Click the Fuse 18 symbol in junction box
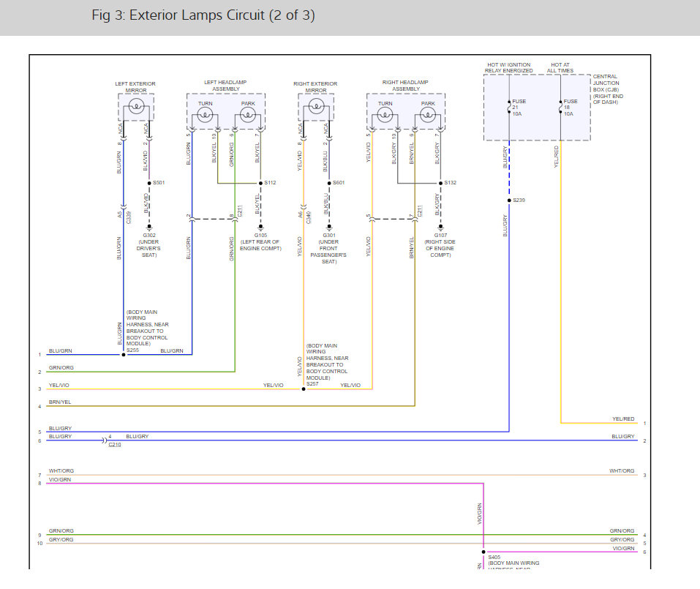The height and width of the screenshot is (589, 700). coord(560,107)
